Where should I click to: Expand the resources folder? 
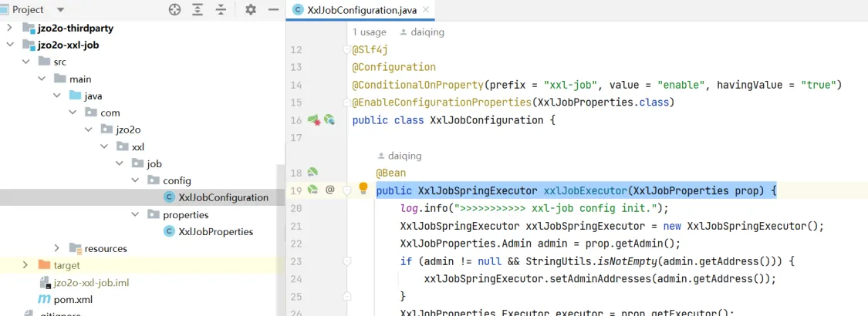[58, 248]
